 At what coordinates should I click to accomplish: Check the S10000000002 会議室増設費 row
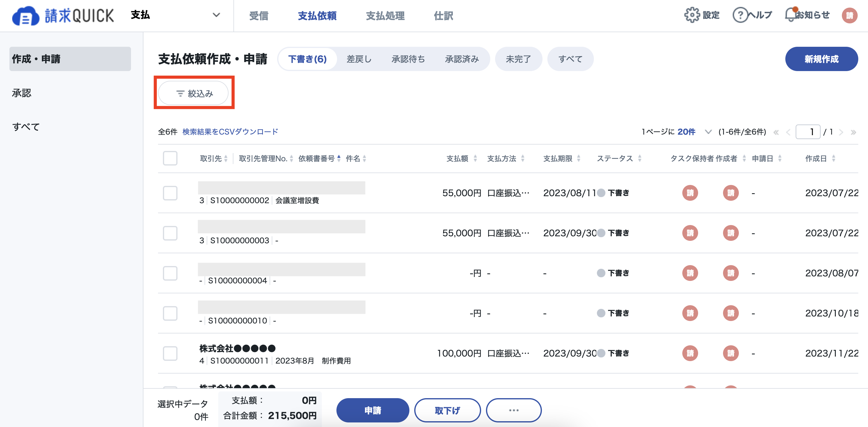tap(170, 193)
